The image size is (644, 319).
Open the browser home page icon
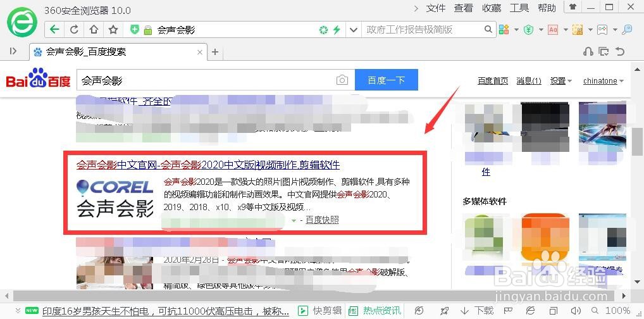[x=94, y=30]
